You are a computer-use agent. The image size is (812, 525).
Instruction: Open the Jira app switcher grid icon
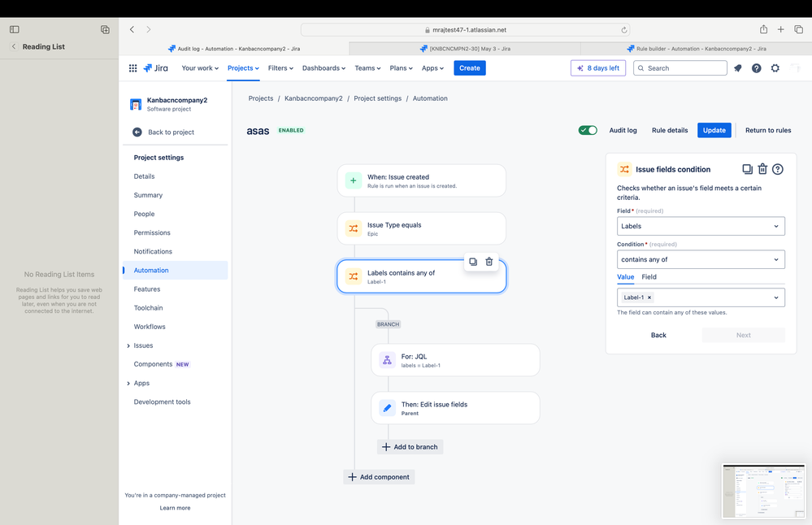tap(132, 67)
